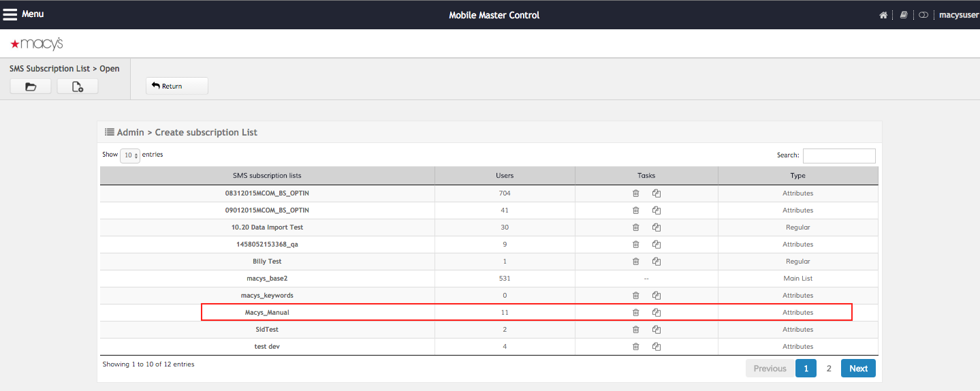Copy the 10.20 Data Import Test list
Viewport: 980px width, 391px height.
[x=657, y=228]
